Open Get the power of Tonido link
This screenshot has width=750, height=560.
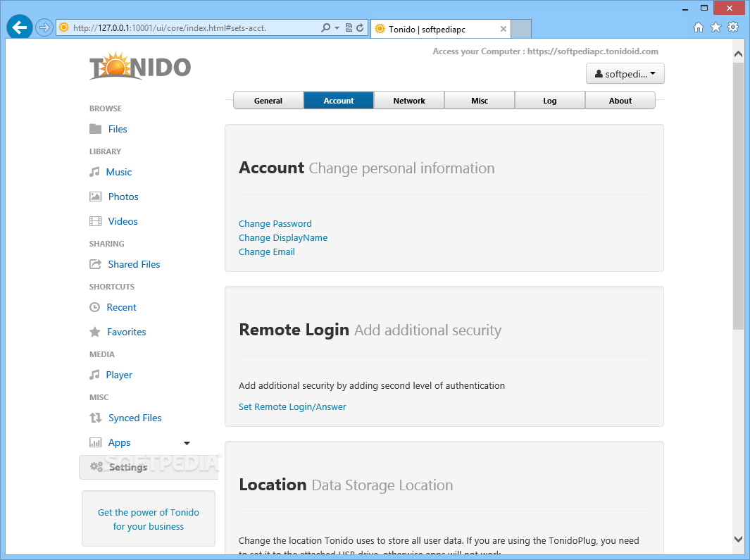pyautogui.click(x=149, y=519)
